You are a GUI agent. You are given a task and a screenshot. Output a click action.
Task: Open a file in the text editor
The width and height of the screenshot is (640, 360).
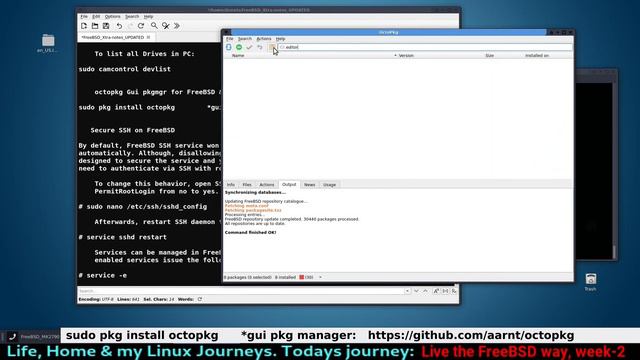(95, 26)
